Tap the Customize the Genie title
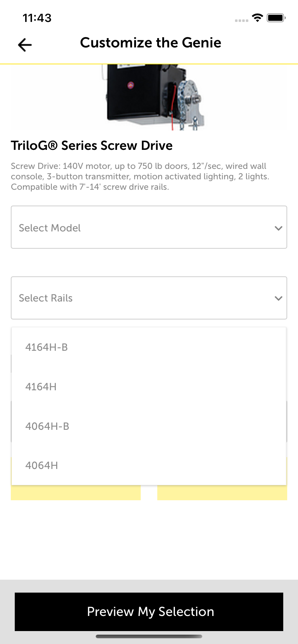The image size is (298, 644). tap(151, 42)
